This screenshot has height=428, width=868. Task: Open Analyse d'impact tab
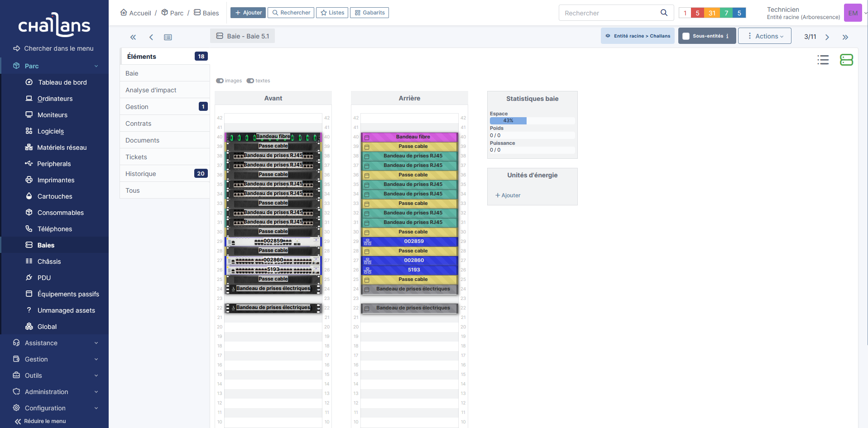pyautogui.click(x=151, y=90)
